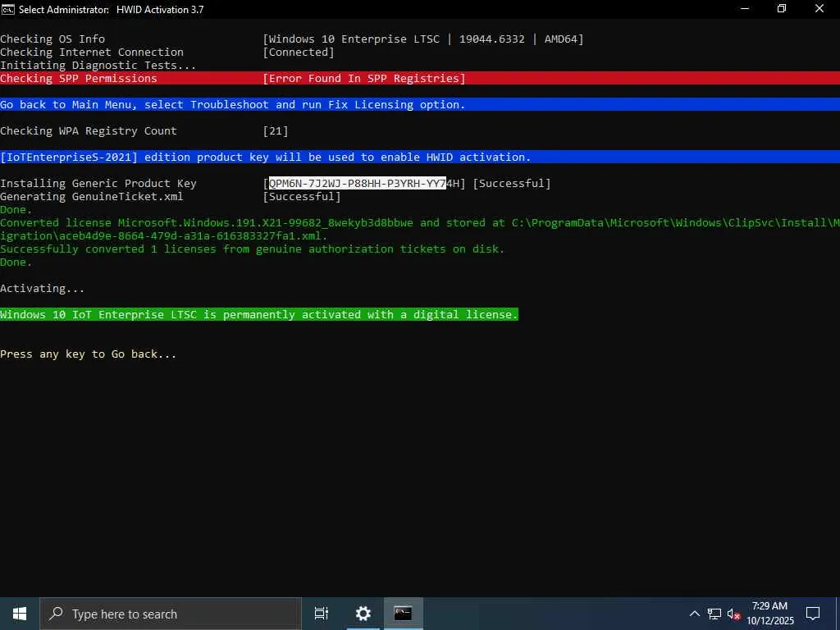Click the '[Connected]' status text

pos(299,52)
